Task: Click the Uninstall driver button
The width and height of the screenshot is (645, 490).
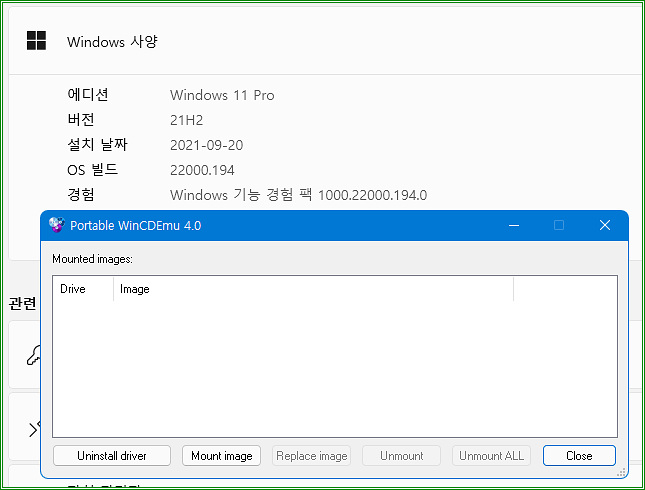Action: coord(111,455)
